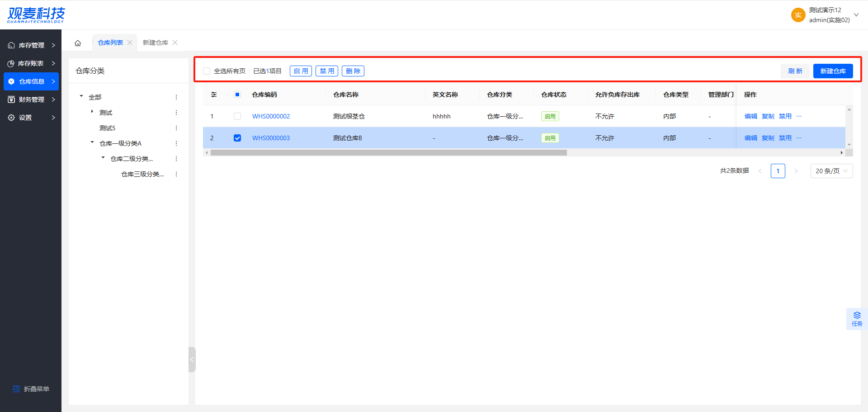The width and height of the screenshot is (868, 412).
Task: Click the table vertical scroll down arrow
Action: click(849, 145)
